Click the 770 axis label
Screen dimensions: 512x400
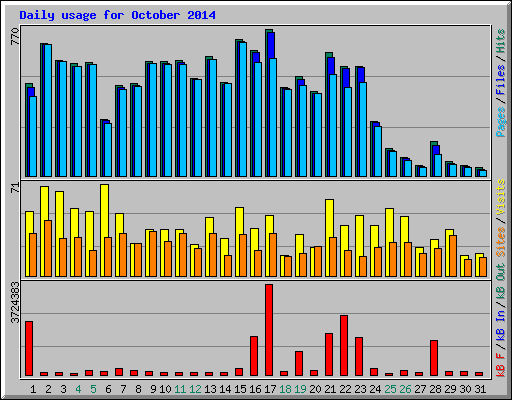[x=15, y=37]
